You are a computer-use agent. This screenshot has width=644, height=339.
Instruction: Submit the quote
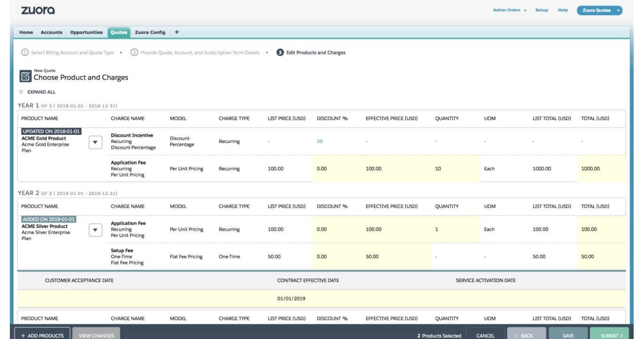(x=609, y=336)
